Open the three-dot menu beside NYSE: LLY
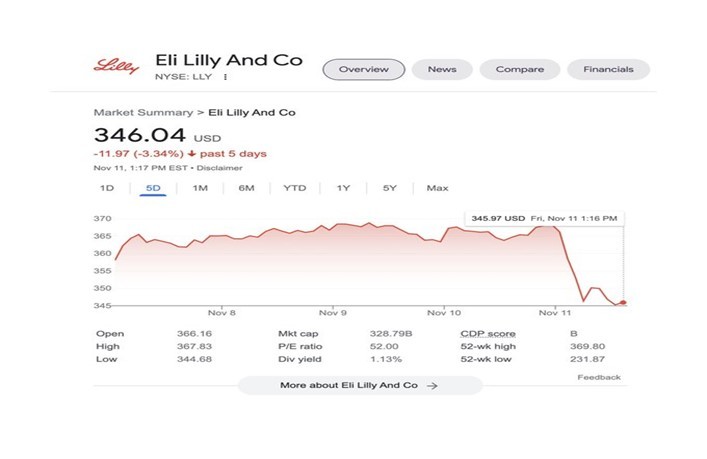Image resolution: width=707 pixels, height=459 pixels. pyautogui.click(x=226, y=76)
